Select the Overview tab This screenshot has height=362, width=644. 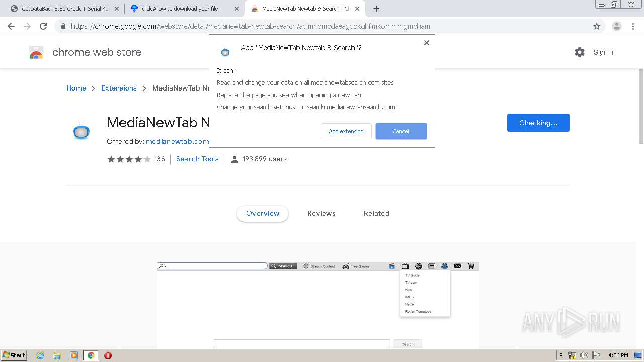[x=263, y=213]
